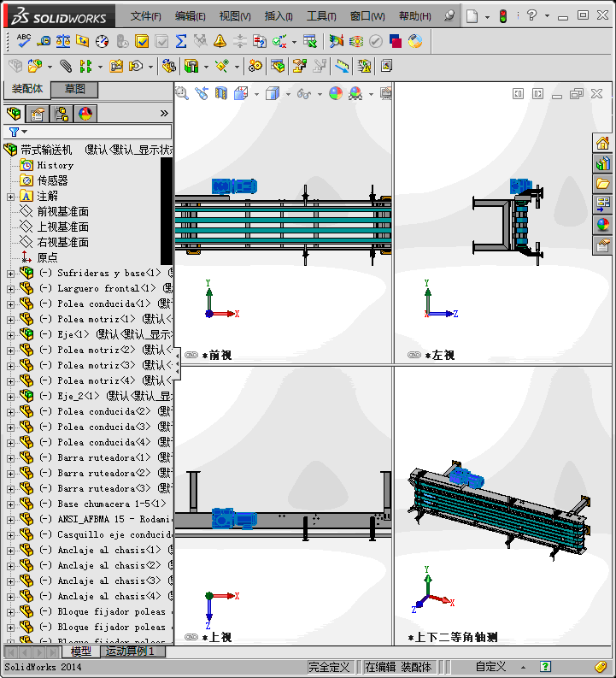Switch to the 装配体 tab
The height and width of the screenshot is (678, 616).
(x=26, y=89)
